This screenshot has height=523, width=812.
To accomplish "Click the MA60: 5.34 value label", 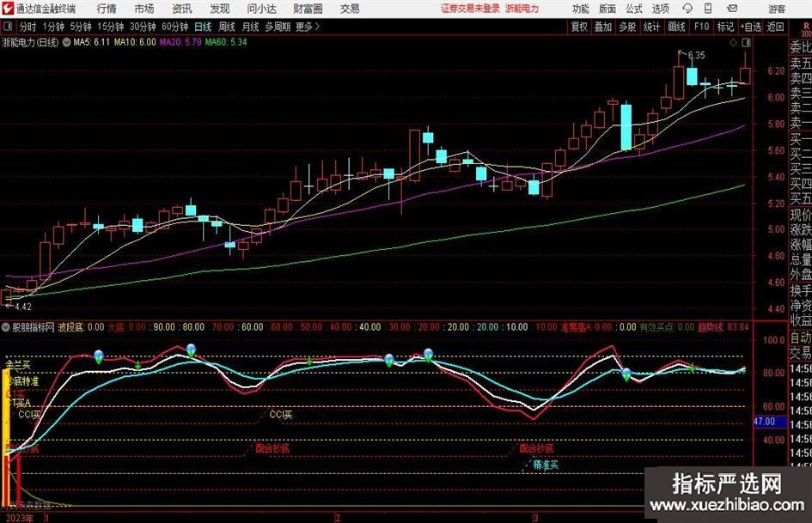I will [x=226, y=42].
